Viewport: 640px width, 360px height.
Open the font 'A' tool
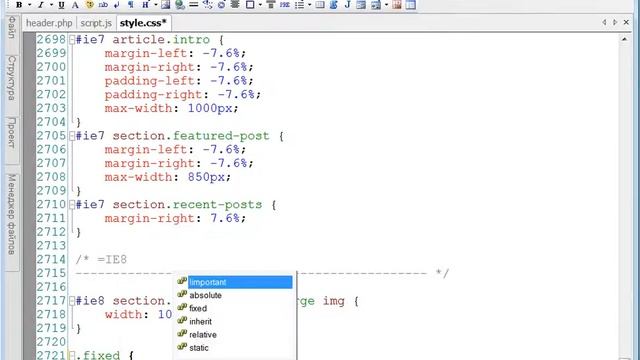75,5
